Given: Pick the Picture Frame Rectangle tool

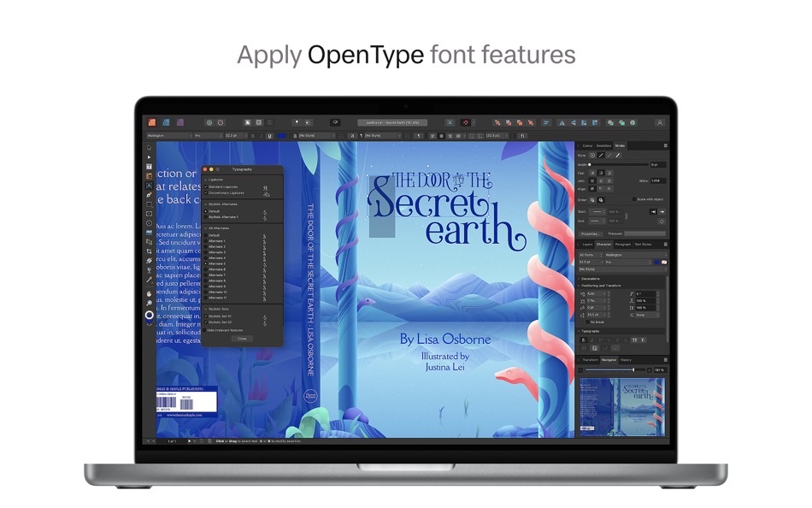Looking at the screenshot, I should 149,214.
